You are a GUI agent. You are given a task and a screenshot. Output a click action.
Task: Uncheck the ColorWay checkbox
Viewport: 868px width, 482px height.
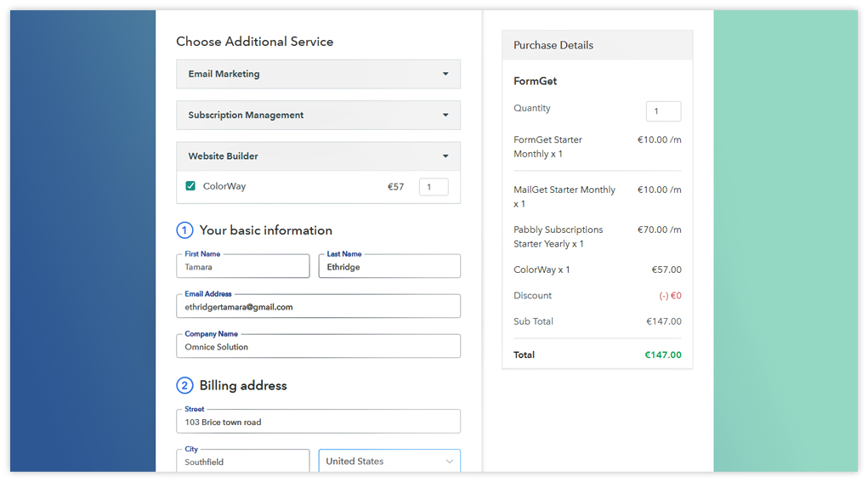[x=190, y=186]
